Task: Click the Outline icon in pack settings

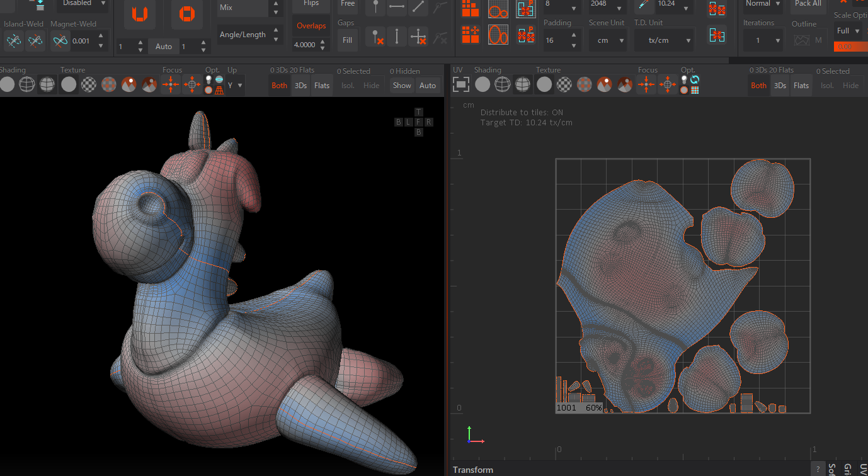Action: click(801, 40)
